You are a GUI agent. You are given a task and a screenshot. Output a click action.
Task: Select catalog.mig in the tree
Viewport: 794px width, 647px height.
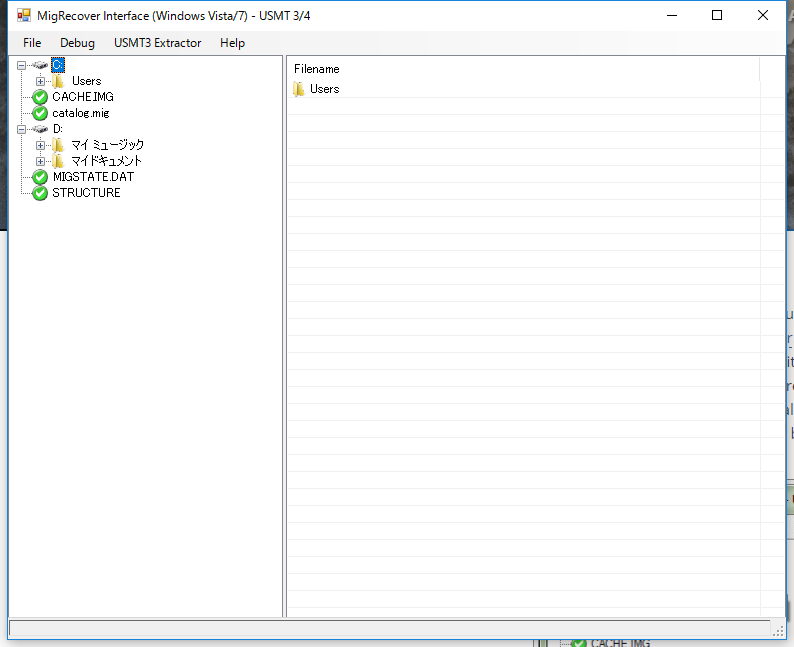81,113
